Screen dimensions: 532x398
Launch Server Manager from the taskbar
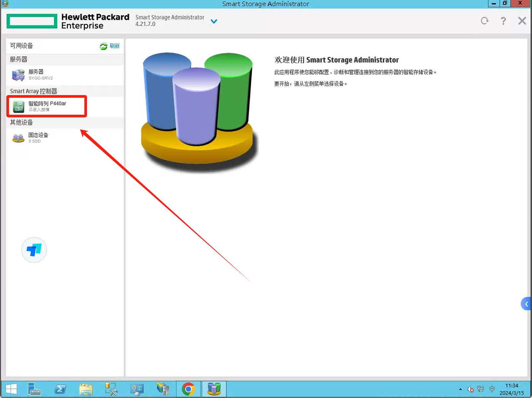34,389
